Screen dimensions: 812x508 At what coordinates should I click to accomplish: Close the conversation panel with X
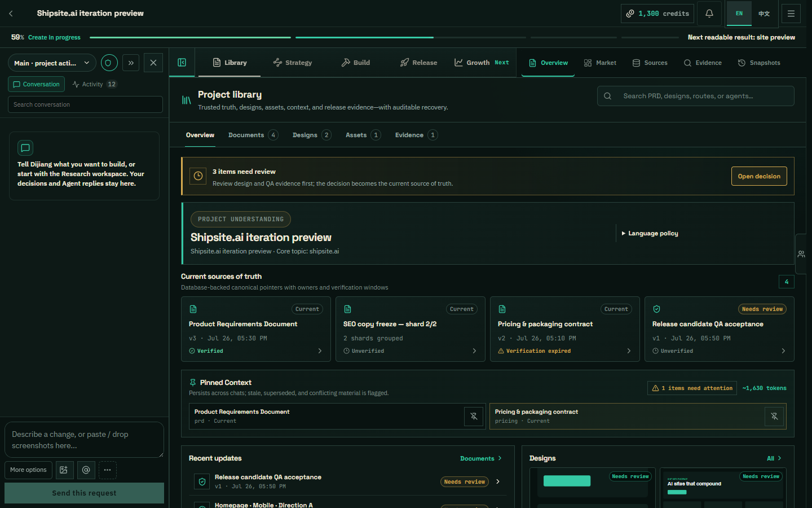point(153,63)
